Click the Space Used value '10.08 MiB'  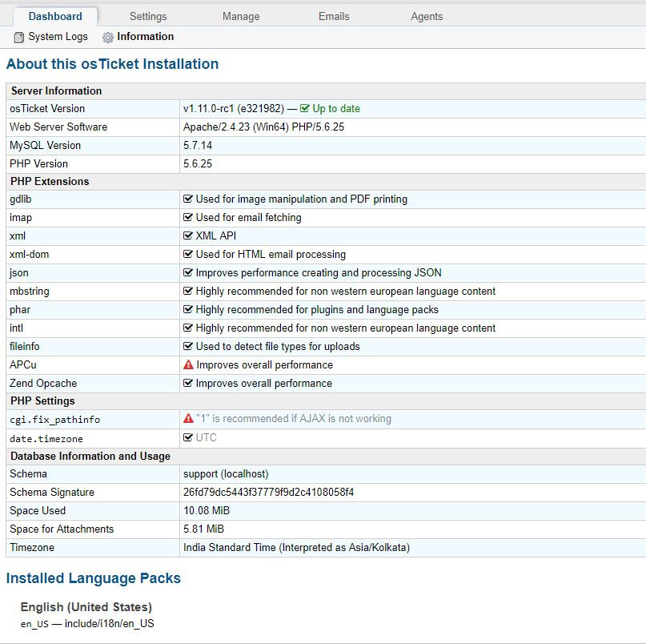point(207,510)
